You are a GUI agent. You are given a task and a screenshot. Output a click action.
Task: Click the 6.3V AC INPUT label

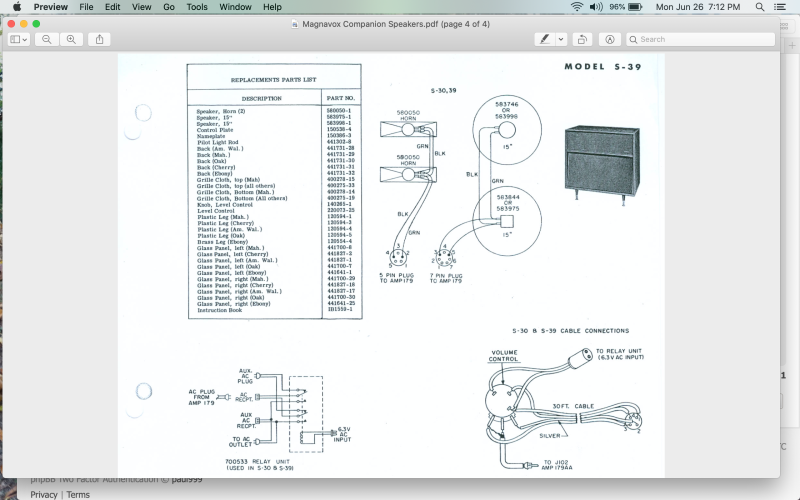coord(343,434)
